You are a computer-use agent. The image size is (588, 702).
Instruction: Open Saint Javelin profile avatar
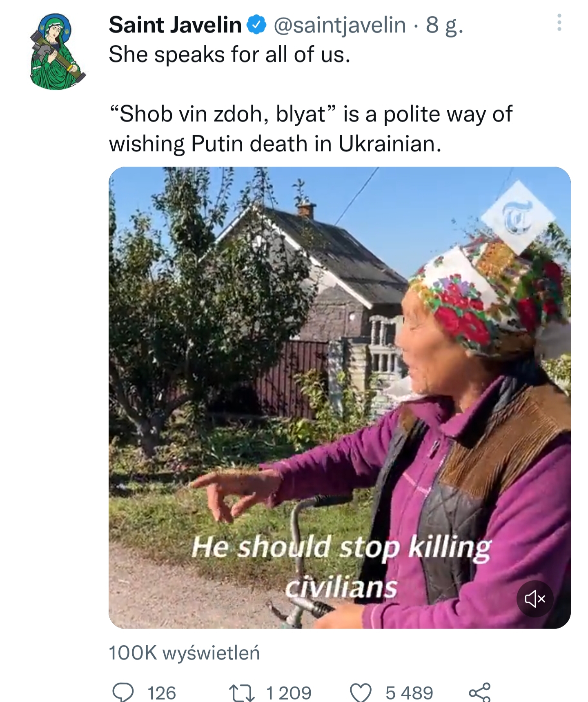[58, 51]
